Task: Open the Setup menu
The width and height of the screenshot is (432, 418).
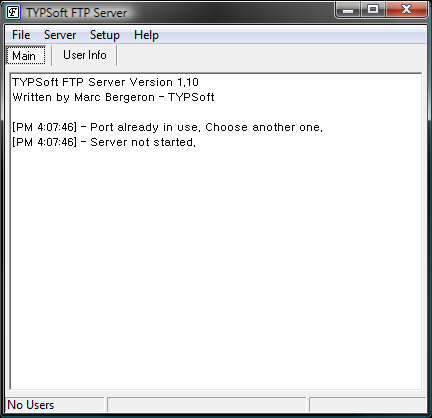Action: (x=105, y=35)
